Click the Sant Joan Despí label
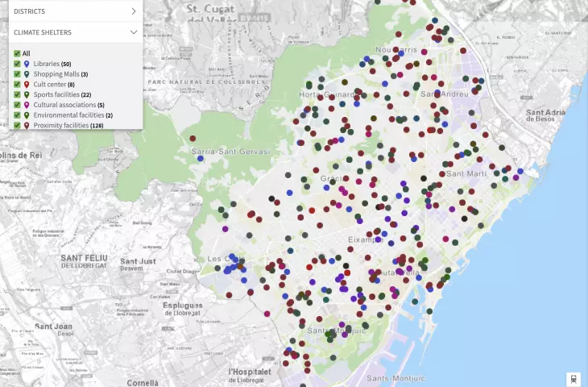 [x=54, y=329]
